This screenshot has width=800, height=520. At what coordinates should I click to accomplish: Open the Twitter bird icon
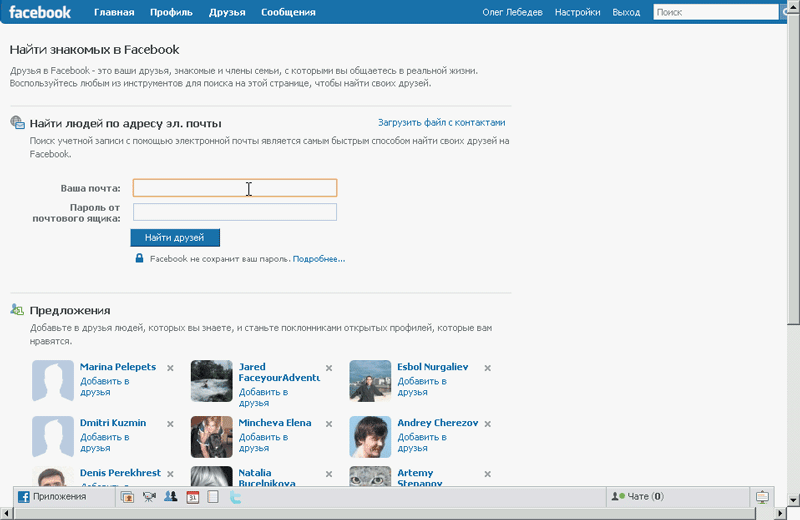pos(235,497)
